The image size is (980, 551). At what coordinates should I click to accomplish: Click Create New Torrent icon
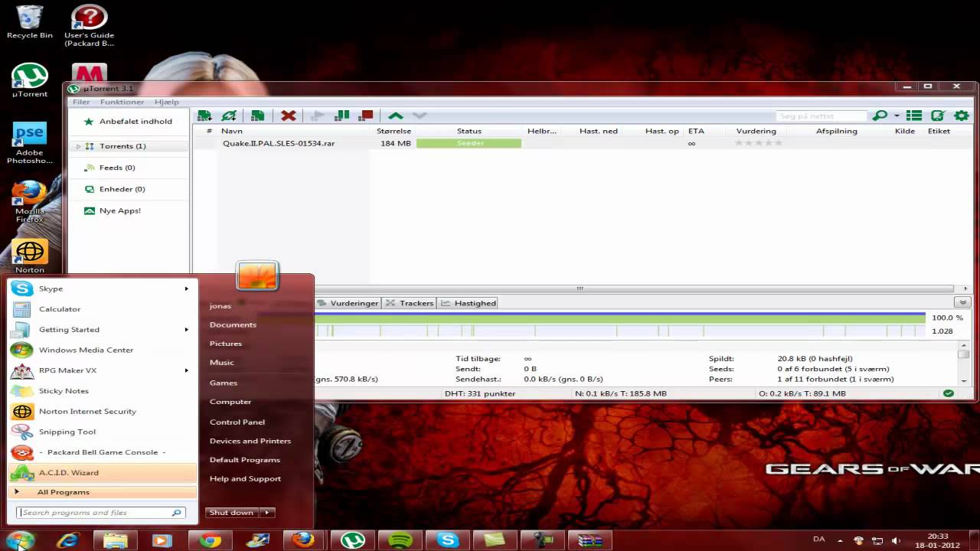tap(258, 116)
